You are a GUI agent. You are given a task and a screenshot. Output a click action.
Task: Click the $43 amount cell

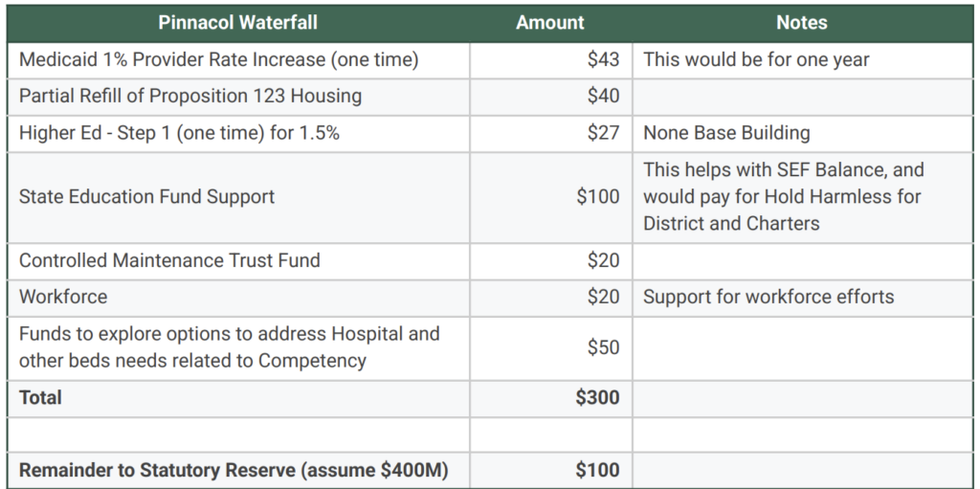(603, 59)
